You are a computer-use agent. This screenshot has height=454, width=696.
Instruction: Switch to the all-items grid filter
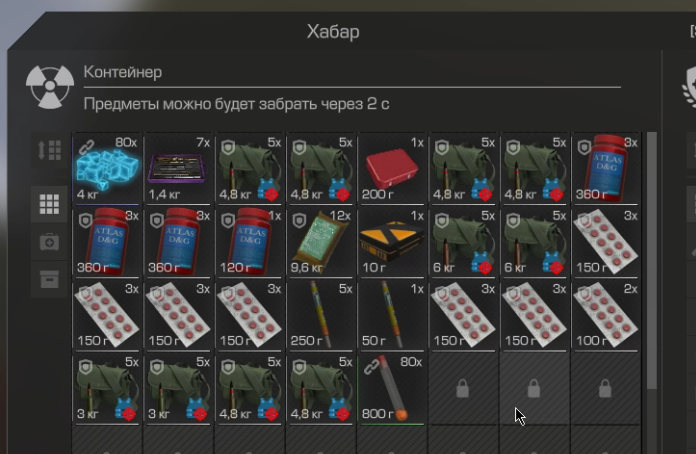[49, 205]
